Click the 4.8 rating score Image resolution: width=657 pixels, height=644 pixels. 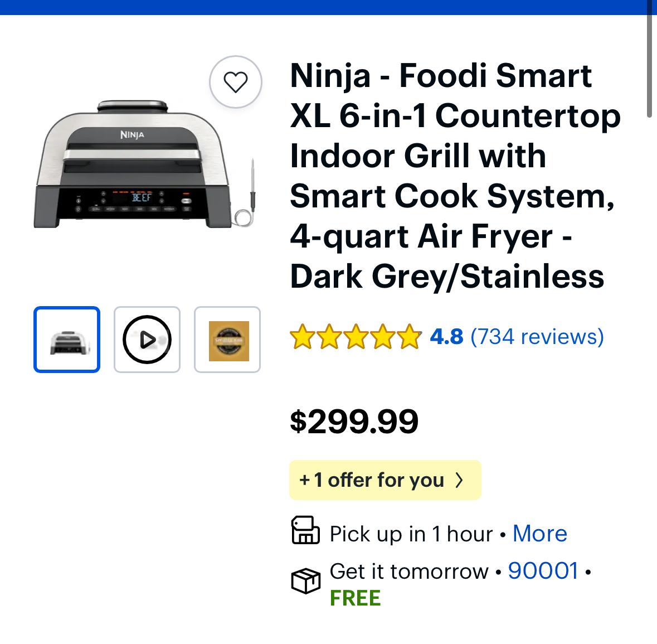(446, 337)
